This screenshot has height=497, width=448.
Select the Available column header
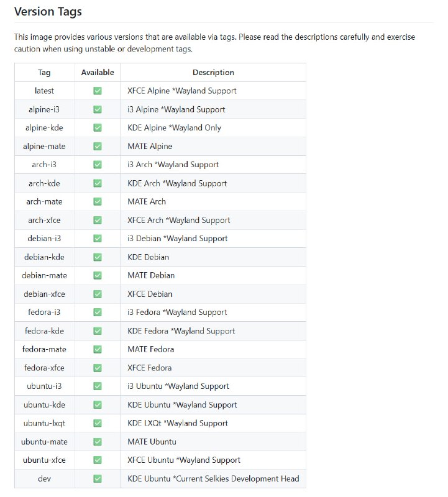coord(98,72)
